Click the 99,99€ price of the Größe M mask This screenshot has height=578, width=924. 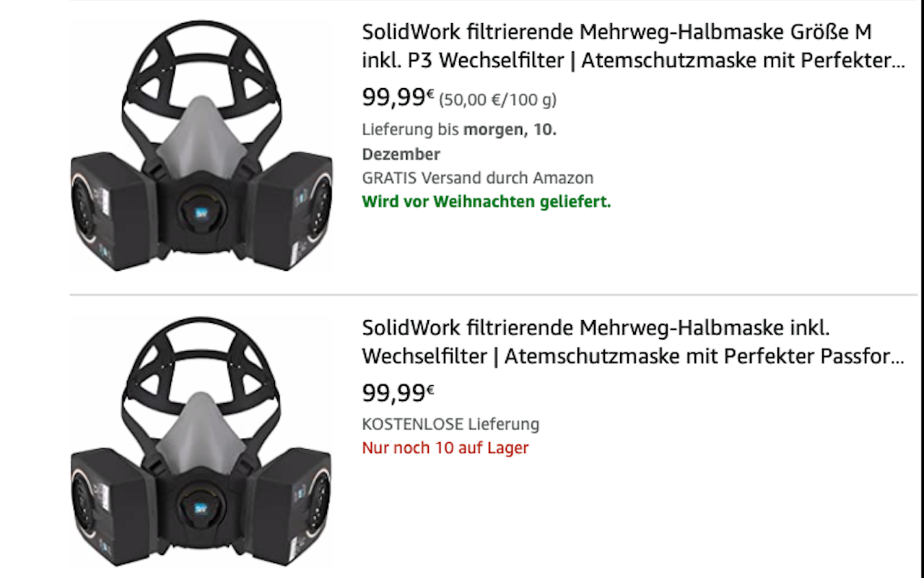(398, 98)
